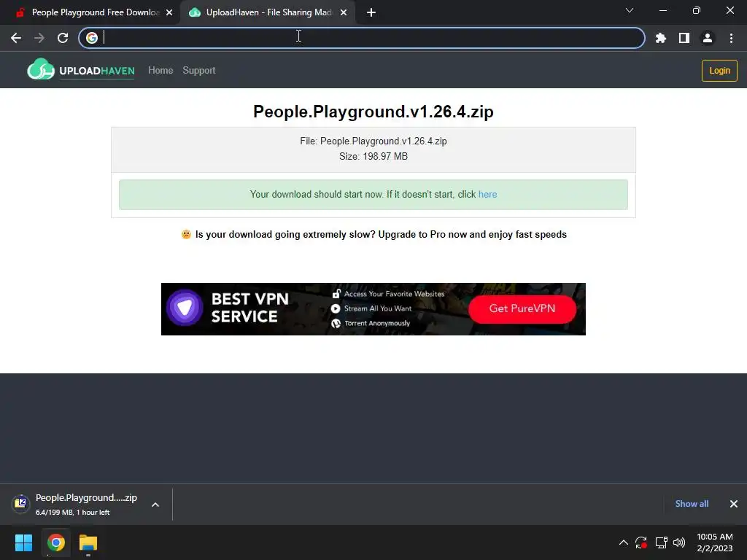The width and height of the screenshot is (747, 560).
Task: Click the 'here' download link
Action: pyautogui.click(x=487, y=194)
